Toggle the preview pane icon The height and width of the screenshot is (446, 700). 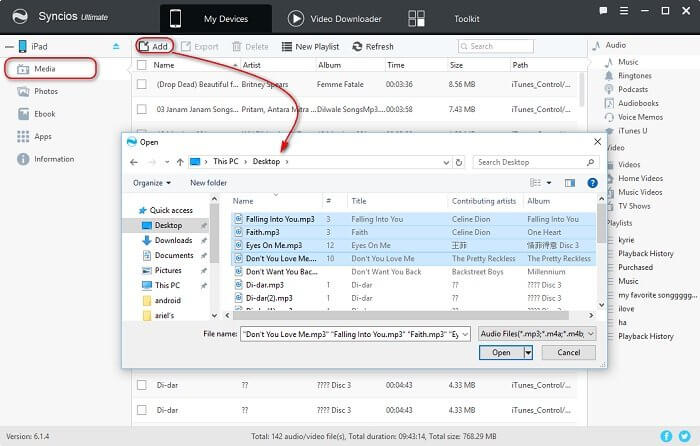coord(570,183)
